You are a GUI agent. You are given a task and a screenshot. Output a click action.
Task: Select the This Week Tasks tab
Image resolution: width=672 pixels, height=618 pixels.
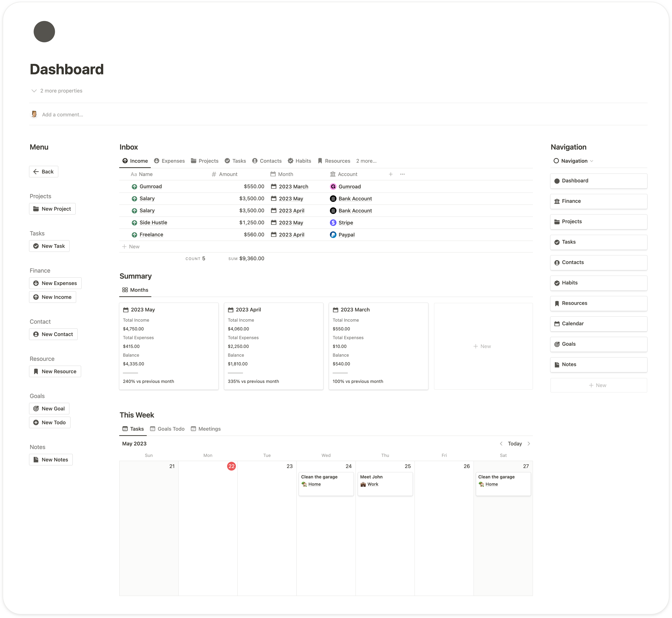pyautogui.click(x=133, y=429)
